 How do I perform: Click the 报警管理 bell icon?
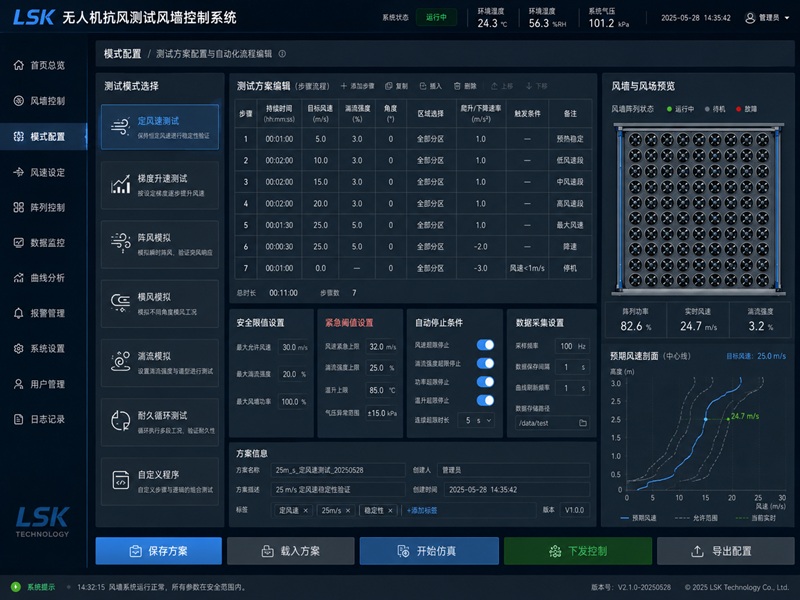tap(18, 313)
